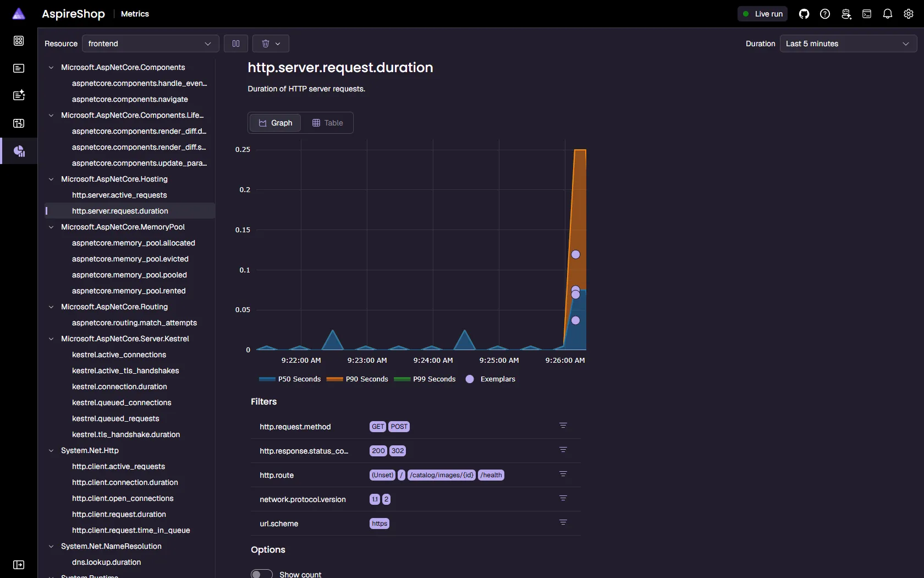Open the terminal window icon in header
This screenshot has height=578, width=924.
click(867, 14)
